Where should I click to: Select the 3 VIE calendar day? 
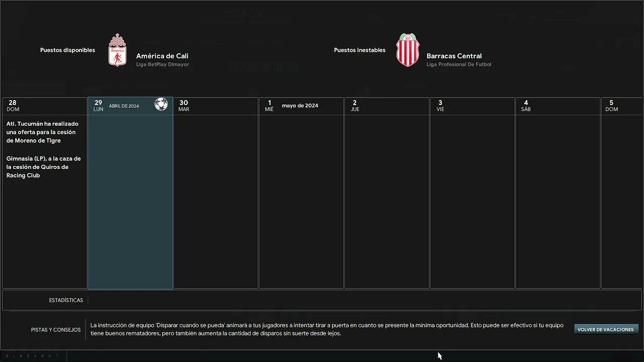click(x=472, y=193)
